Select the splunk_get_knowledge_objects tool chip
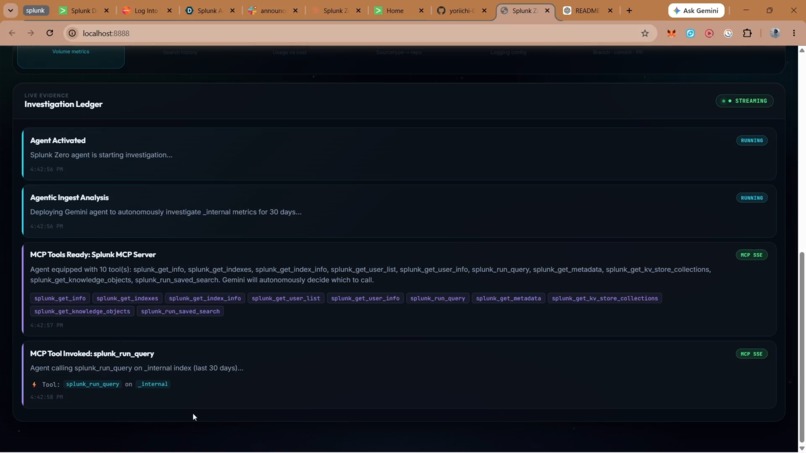This screenshot has height=453, width=806. tap(82, 312)
